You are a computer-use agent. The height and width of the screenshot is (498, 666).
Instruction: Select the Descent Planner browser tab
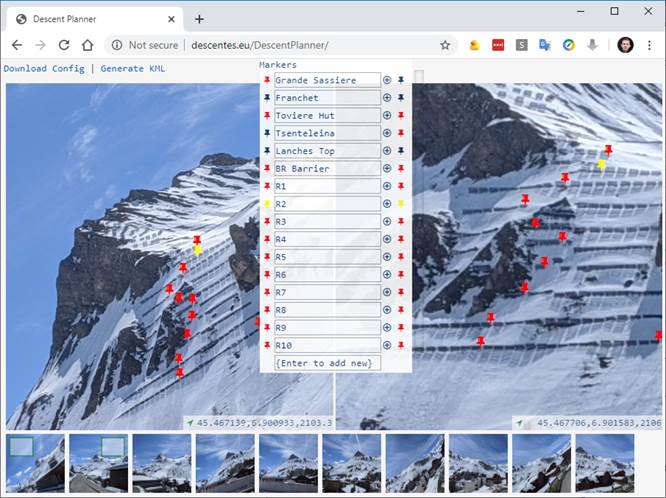pyautogui.click(x=96, y=19)
